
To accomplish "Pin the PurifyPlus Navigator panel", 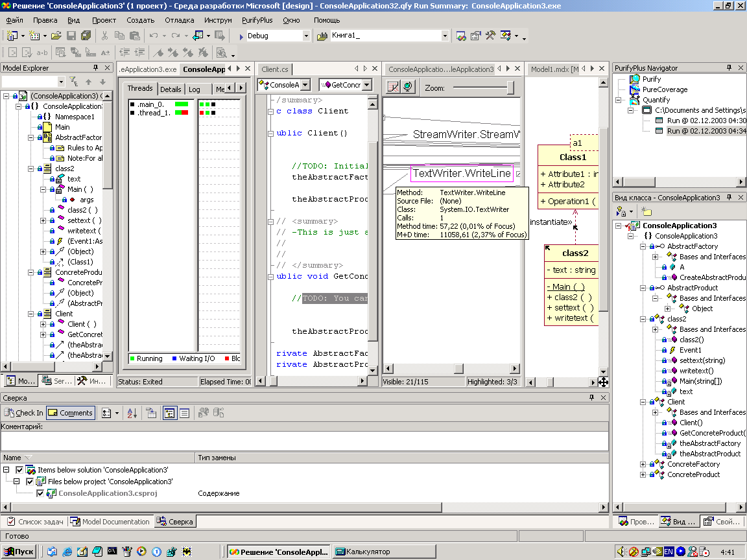I will [729, 67].
